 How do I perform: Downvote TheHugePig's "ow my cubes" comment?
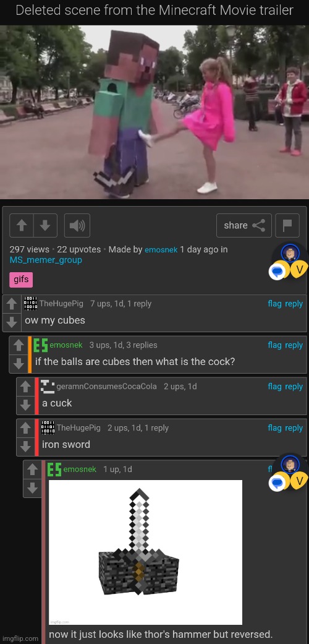[x=12, y=322]
